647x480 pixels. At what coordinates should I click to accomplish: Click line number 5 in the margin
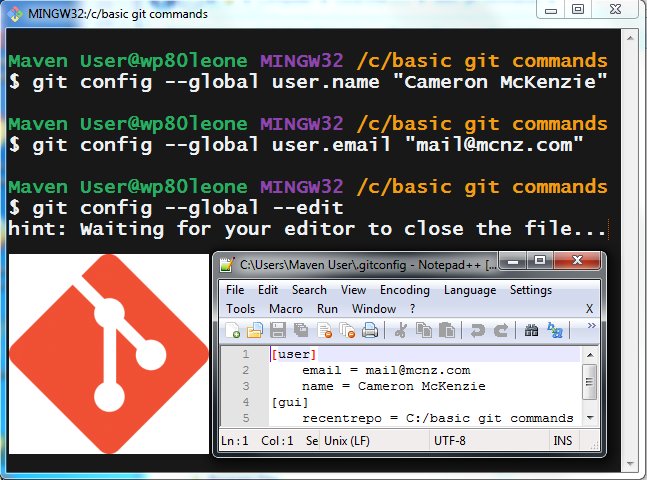coord(246,418)
